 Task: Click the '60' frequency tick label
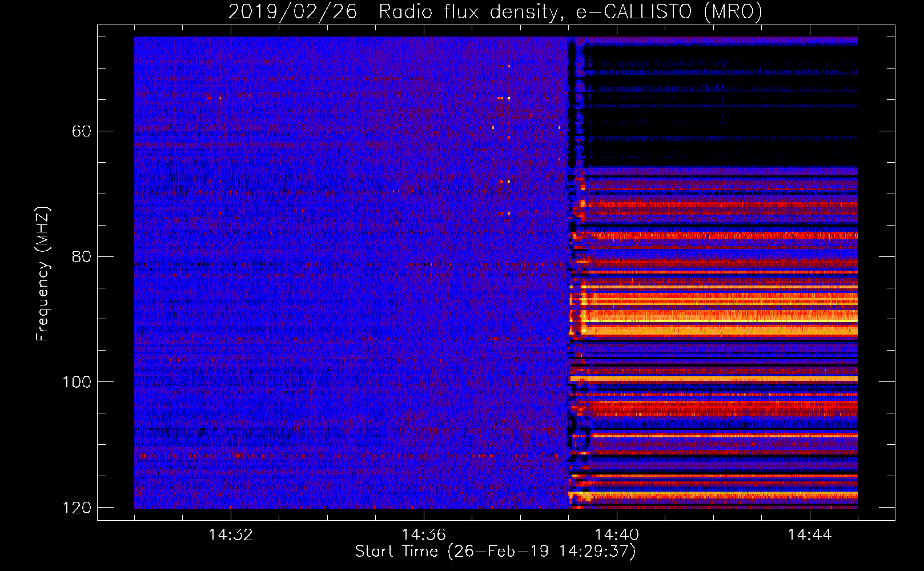[x=82, y=131]
